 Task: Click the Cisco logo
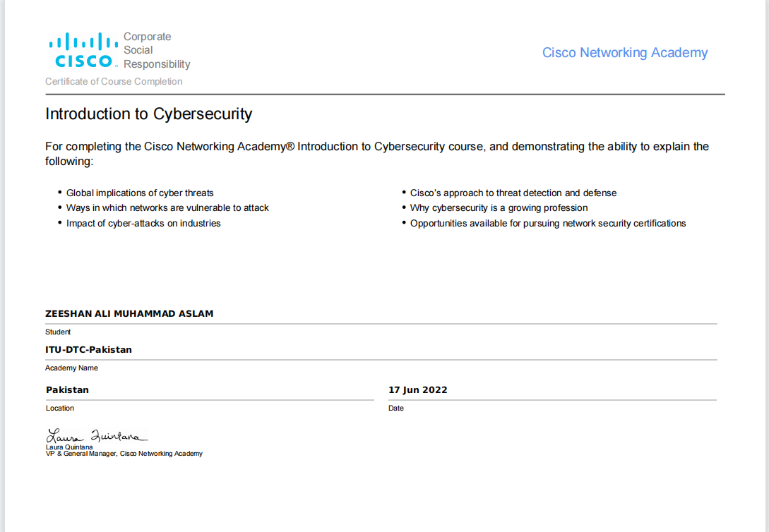83,50
